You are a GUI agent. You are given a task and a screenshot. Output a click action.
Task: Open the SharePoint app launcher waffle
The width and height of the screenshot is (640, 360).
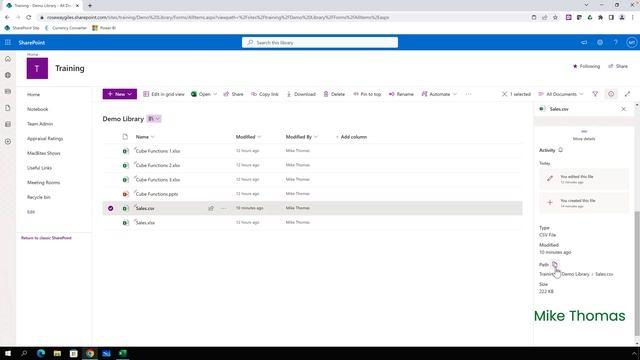click(x=8, y=42)
